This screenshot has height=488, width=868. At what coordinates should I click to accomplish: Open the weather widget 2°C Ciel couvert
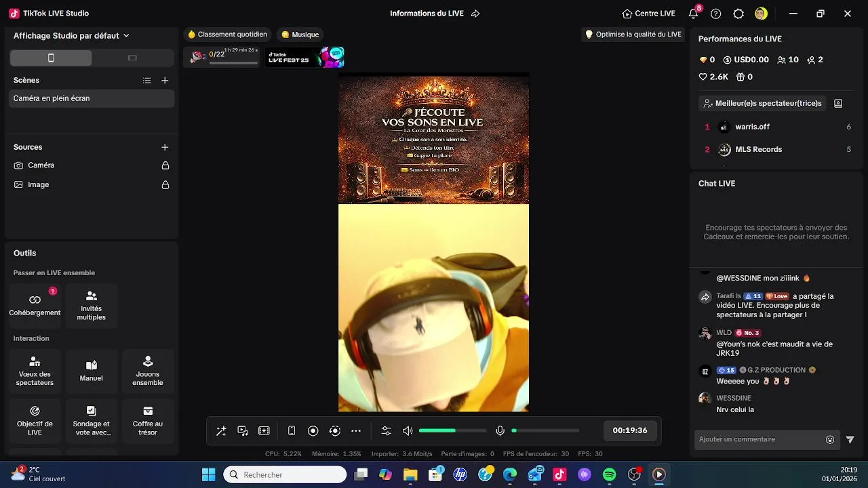[x=39, y=474]
